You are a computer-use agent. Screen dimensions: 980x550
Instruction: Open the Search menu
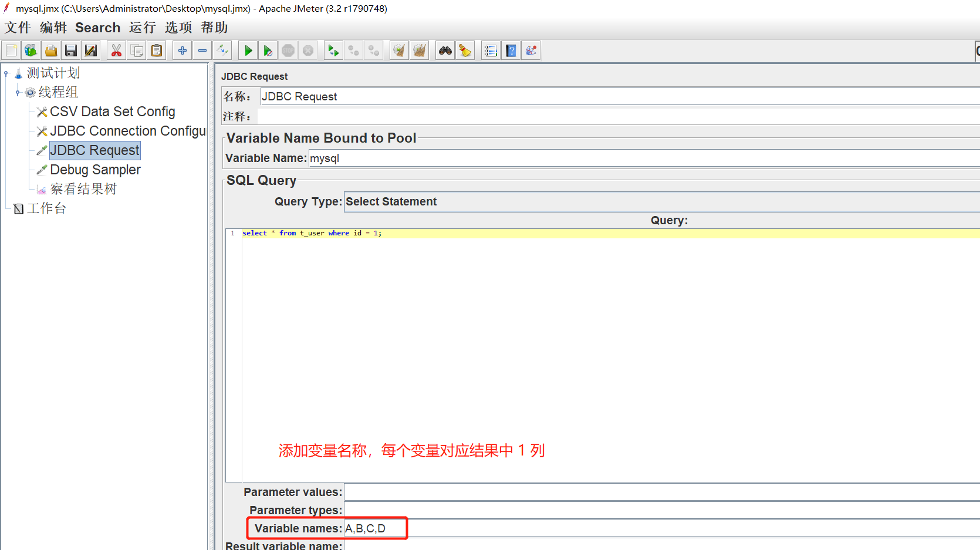[97, 28]
